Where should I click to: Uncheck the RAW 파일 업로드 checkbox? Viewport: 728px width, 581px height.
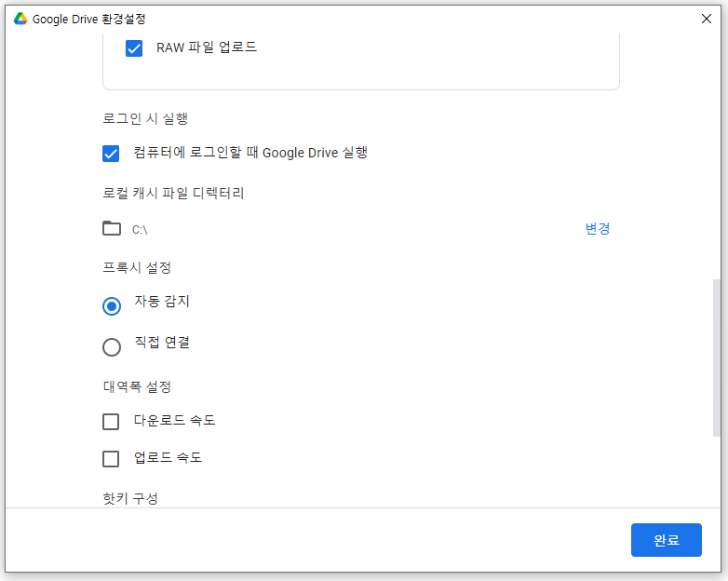[134, 48]
